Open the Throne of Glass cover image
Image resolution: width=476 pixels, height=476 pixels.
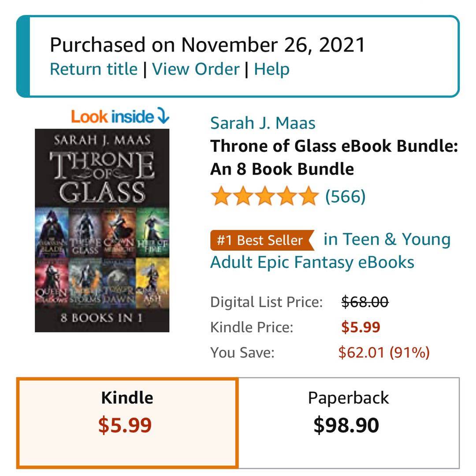pyautogui.click(x=102, y=230)
